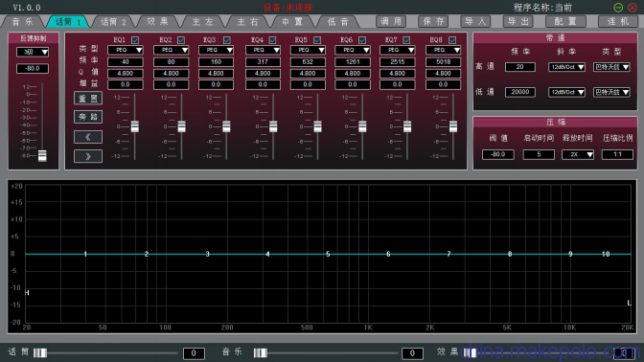644x362 pixels.
Task: Toggle the EQ8 checkbox
Action: [x=452, y=40]
